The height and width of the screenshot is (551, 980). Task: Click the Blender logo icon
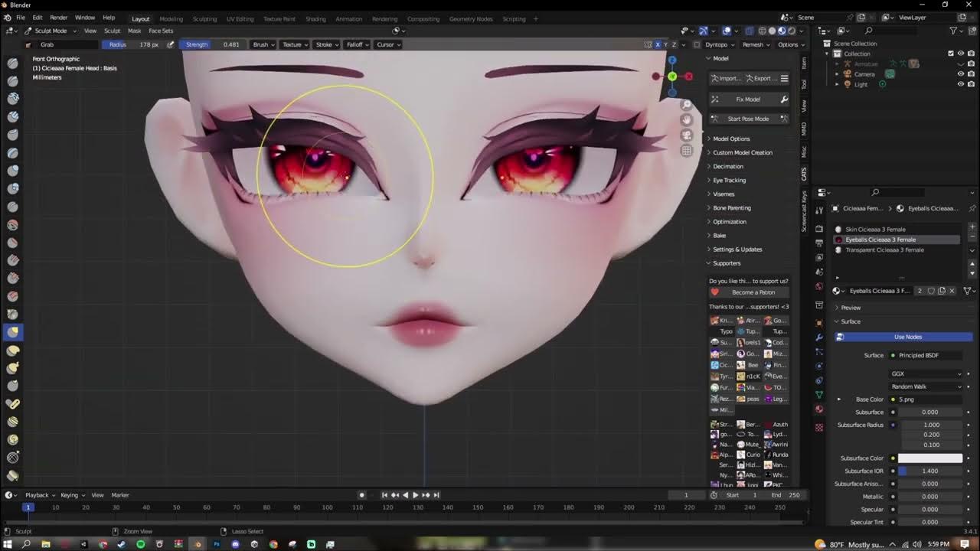tap(7, 18)
